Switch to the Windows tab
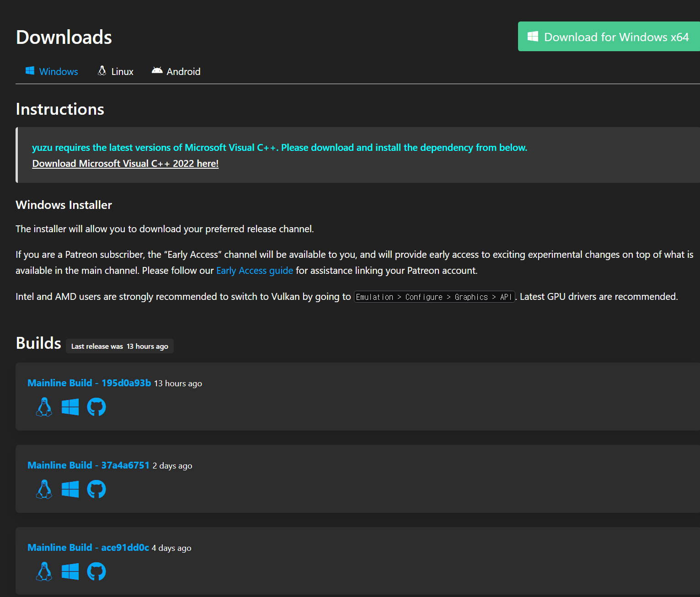This screenshot has width=700, height=597. click(x=52, y=71)
